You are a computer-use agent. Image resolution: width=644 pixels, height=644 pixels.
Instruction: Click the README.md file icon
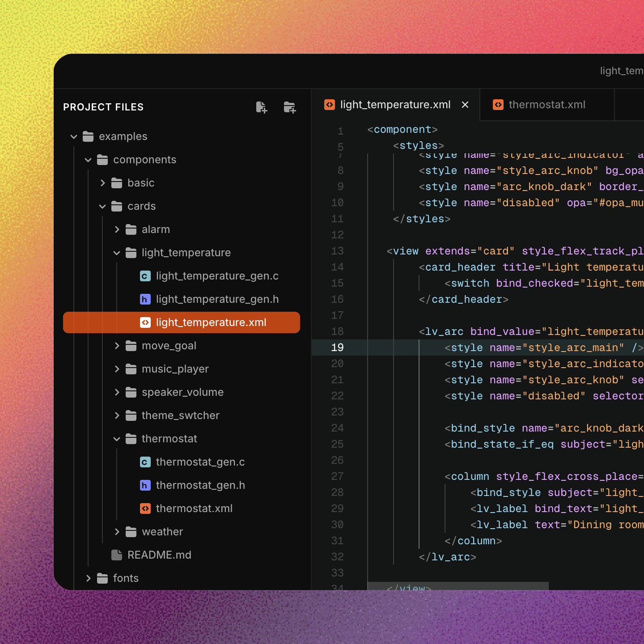pyautogui.click(x=116, y=555)
